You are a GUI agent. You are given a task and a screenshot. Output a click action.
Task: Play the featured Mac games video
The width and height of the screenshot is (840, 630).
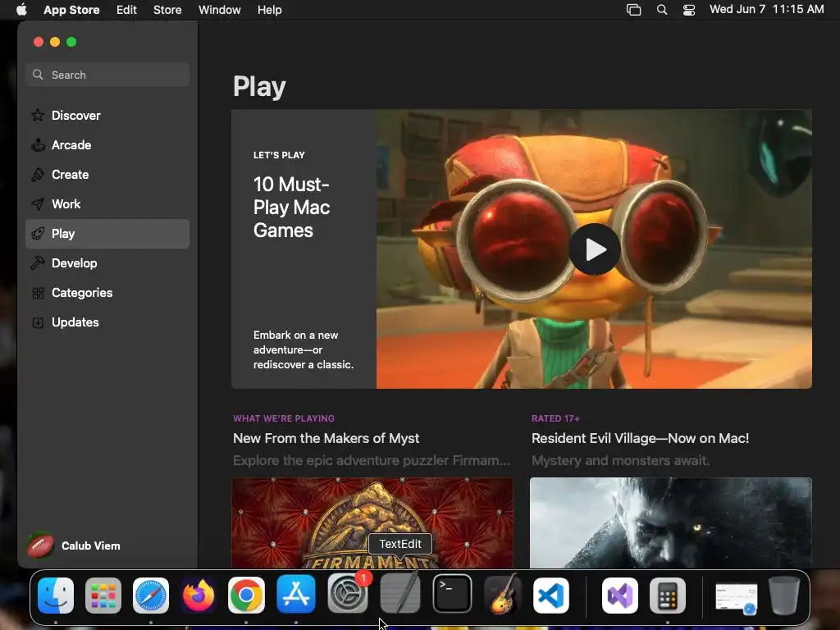[x=595, y=249]
